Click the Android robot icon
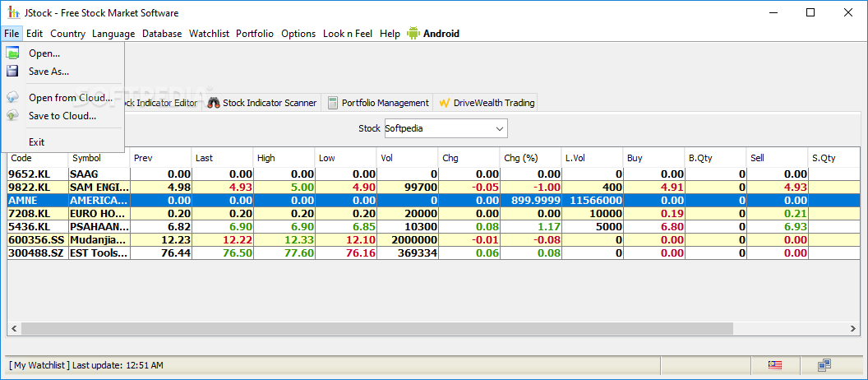 (x=413, y=33)
